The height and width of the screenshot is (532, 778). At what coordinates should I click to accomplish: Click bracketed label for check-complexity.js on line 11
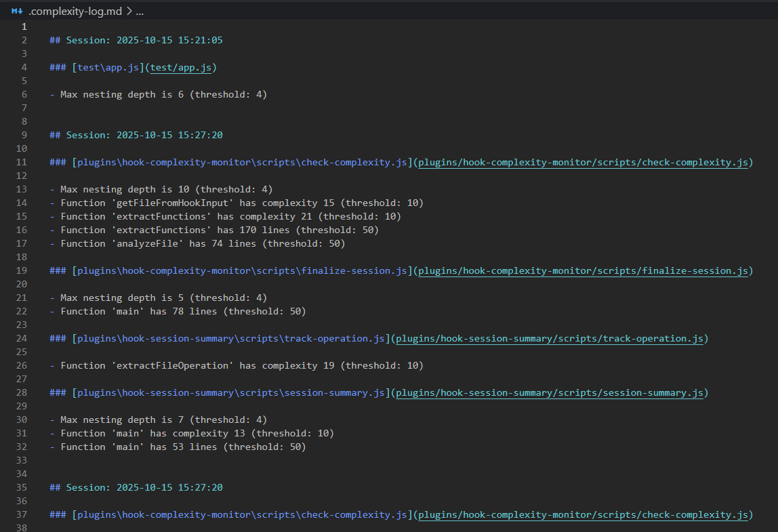242,162
